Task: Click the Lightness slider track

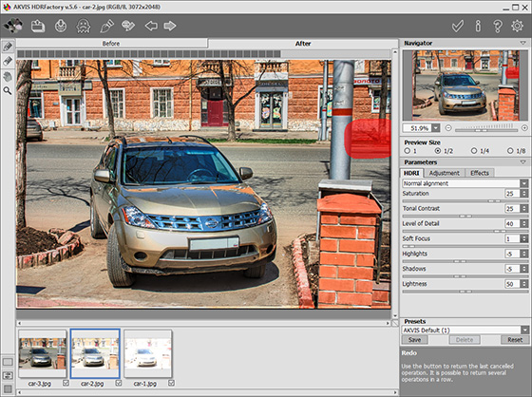Action: 465,292
